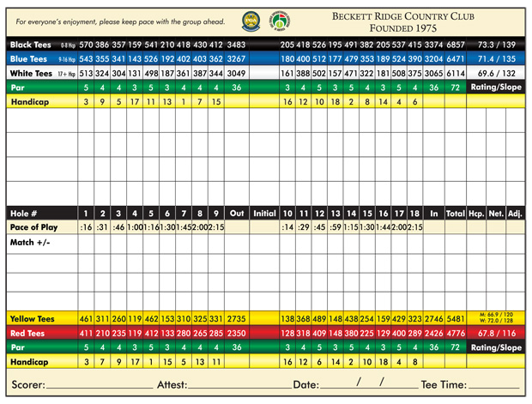Click the Pace of Play label
532x404 pixels.
(34, 227)
